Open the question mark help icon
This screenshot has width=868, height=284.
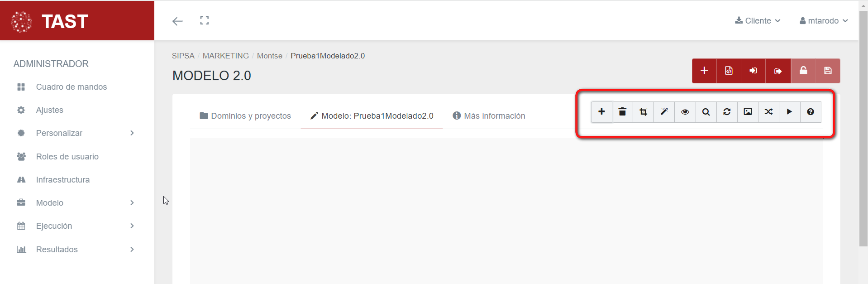pyautogui.click(x=811, y=112)
